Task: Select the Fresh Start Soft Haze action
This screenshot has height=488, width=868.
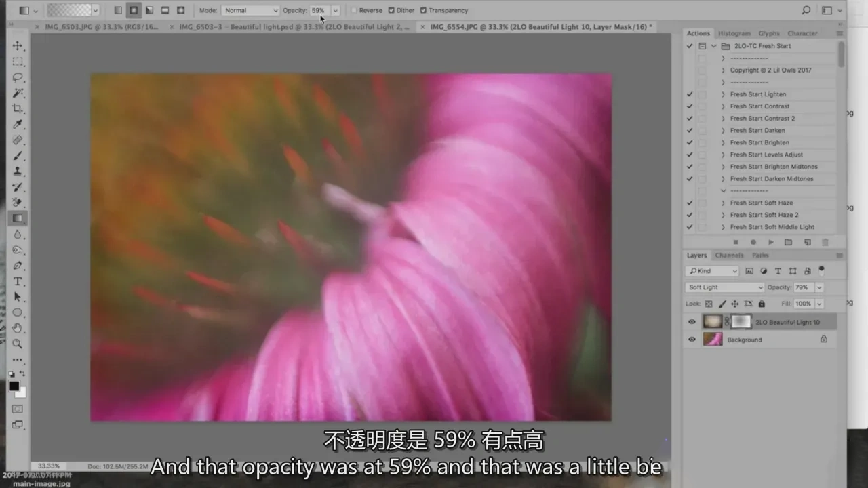Action: coord(761,203)
